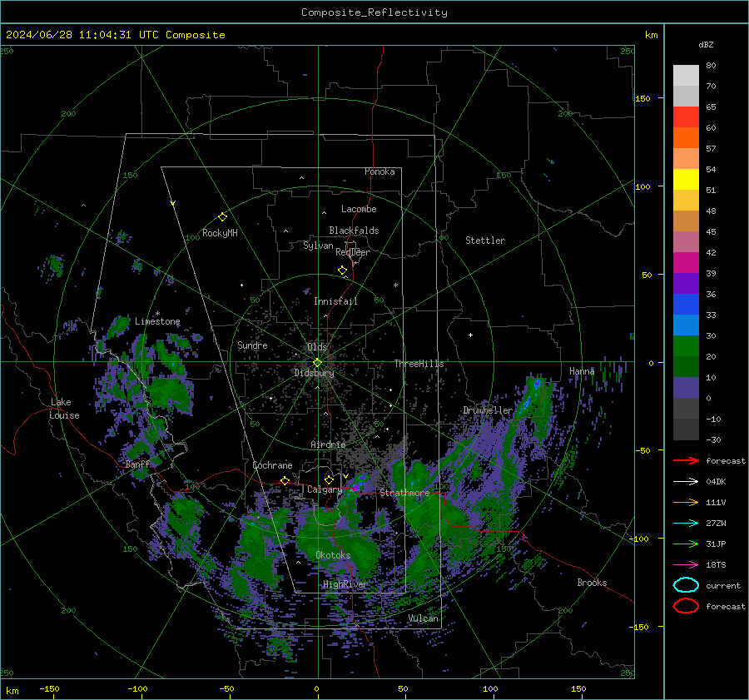Pick the bright yellow swatch in the dBZ legend
The width and height of the screenshot is (749, 700).
point(686,179)
